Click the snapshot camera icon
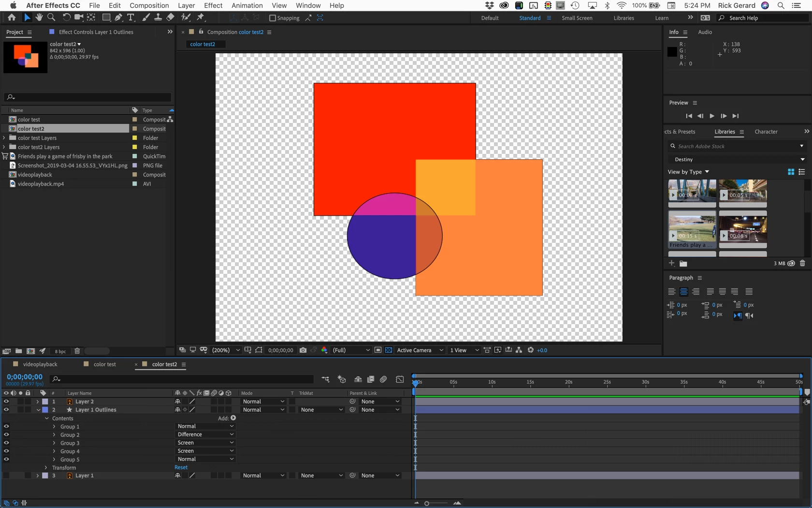The height and width of the screenshot is (508, 812). 303,350
